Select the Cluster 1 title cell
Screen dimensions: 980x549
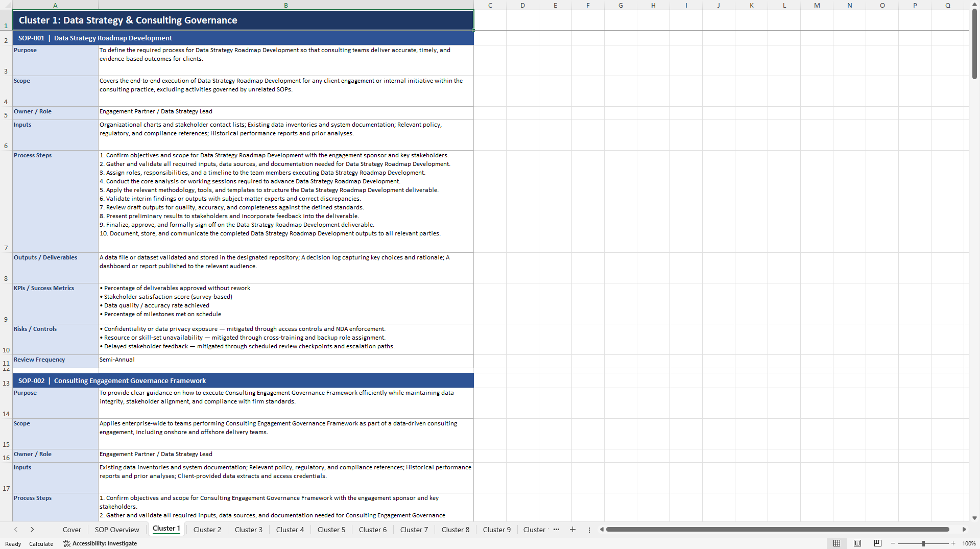pyautogui.click(x=243, y=20)
